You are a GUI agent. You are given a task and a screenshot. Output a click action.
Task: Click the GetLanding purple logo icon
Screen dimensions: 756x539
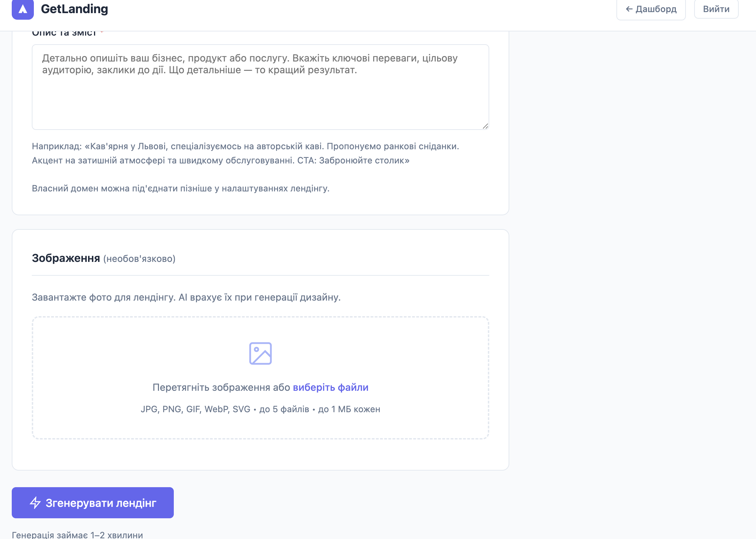23,9
